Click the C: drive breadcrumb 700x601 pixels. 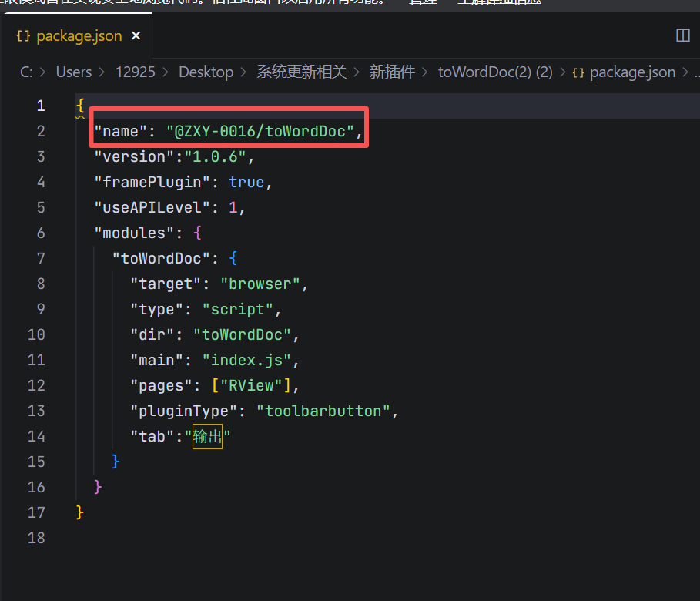point(26,72)
